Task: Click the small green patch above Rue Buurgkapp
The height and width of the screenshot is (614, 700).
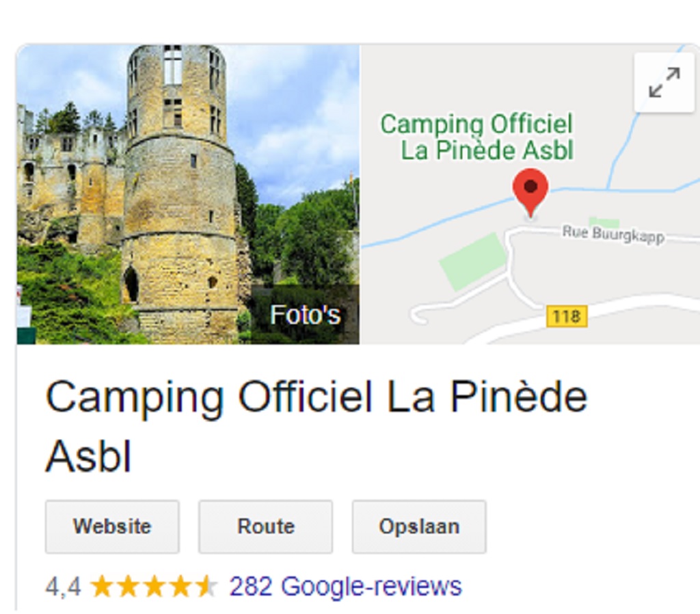Action: tap(604, 222)
